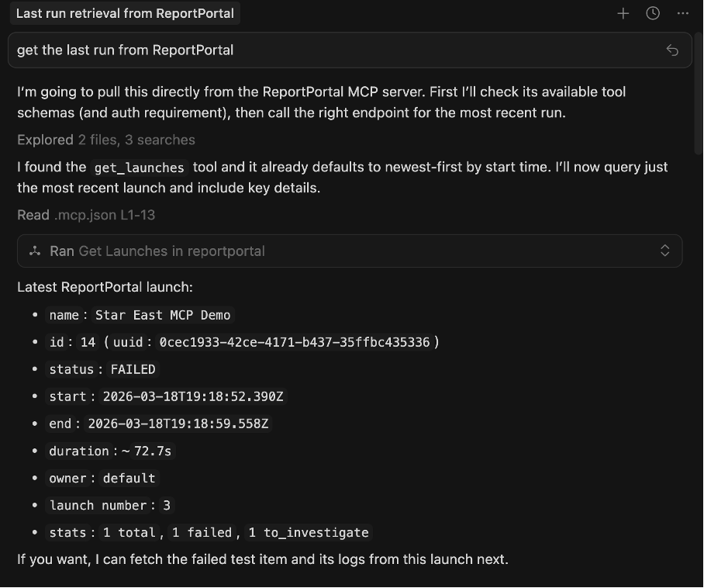Expand the Explored 2 files, 3 searches line

pos(106,140)
